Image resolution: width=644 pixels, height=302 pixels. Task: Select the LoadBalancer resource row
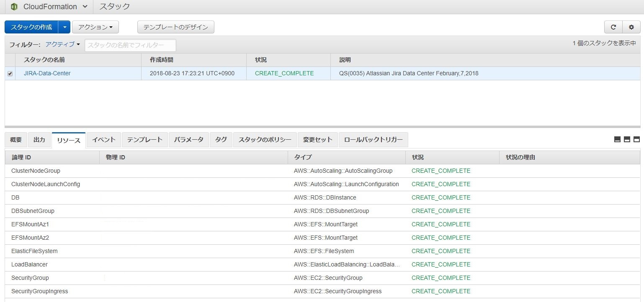(322, 264)
